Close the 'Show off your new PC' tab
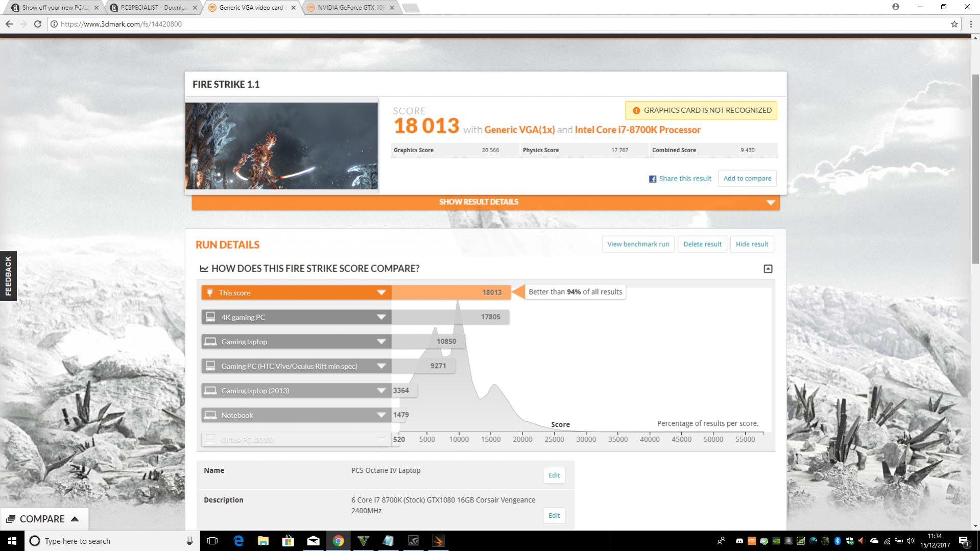This screenshot has height=551, width=980. coord(96,8)
